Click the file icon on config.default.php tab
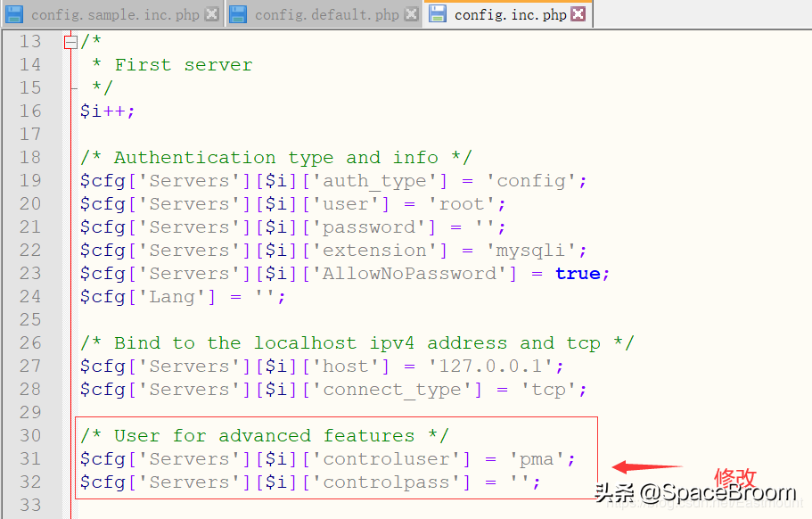The width and height of the screenshot is (812, 519). pyautogui.click(x=237, y=13)
